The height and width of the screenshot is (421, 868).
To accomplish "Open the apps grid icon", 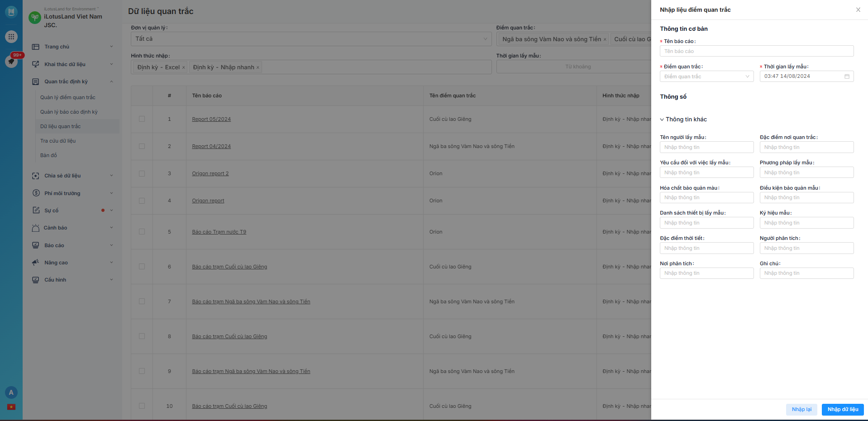I will pos(11,37).
